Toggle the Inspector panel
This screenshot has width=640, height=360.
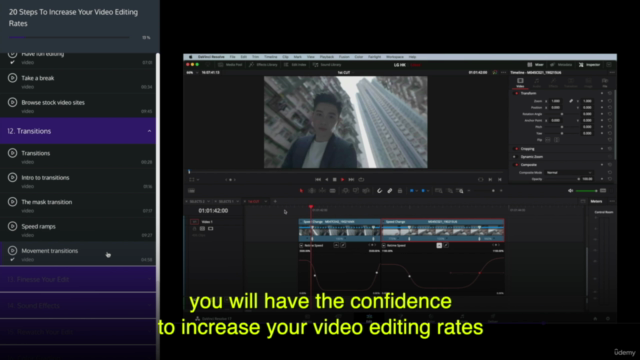[589, 64]
